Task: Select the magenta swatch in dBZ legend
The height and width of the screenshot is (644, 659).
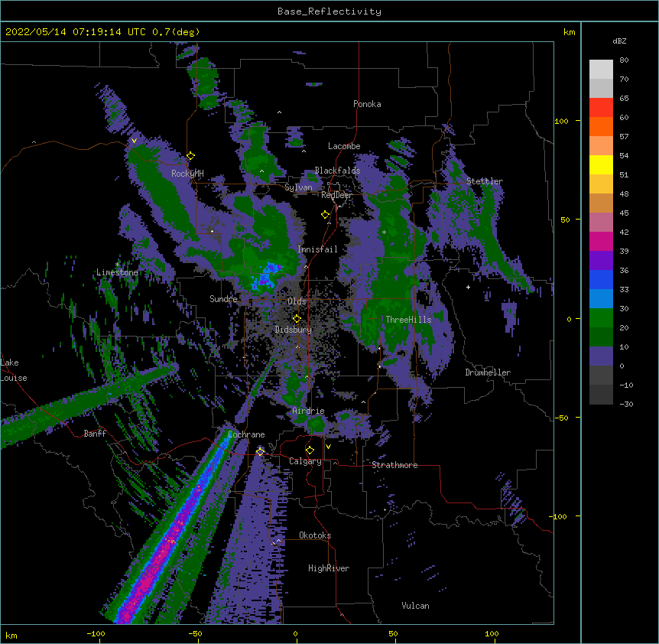Action: [x=601, y=241]
